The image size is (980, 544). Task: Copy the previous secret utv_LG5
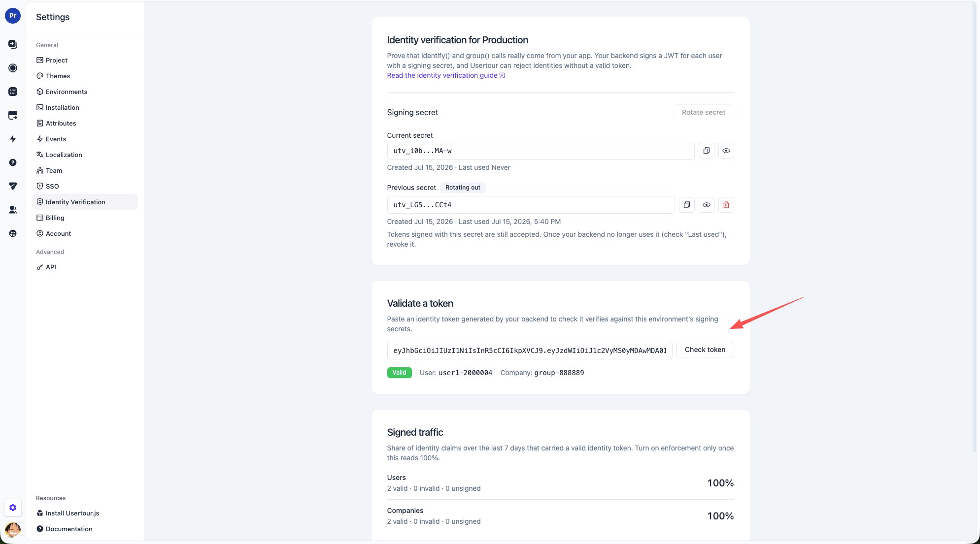686,205
